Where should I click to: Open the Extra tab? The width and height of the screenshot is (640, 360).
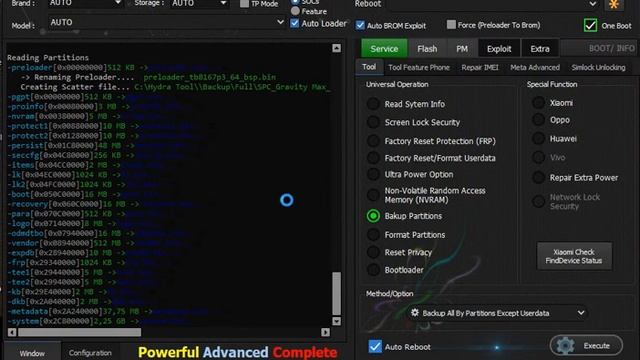tap(540, 49)
